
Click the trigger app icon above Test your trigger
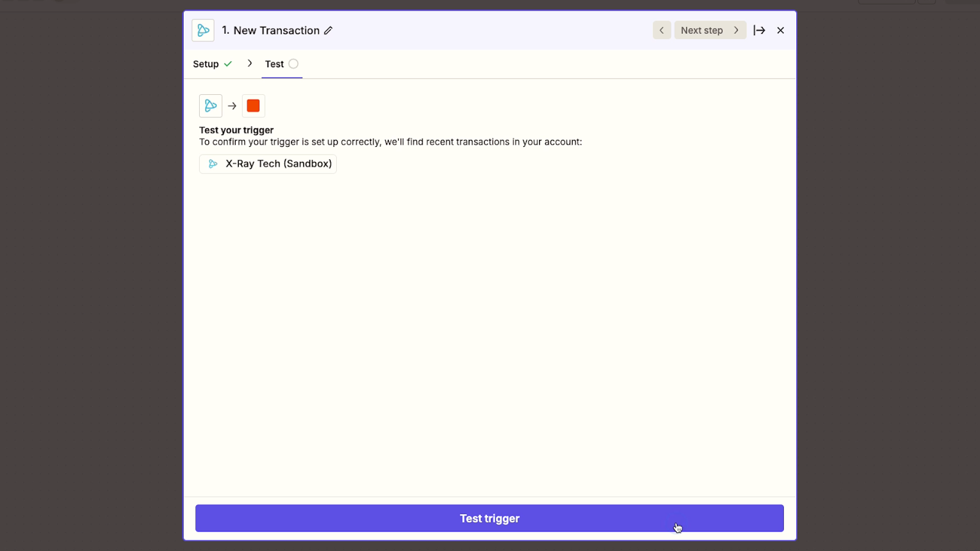(211, 106)
